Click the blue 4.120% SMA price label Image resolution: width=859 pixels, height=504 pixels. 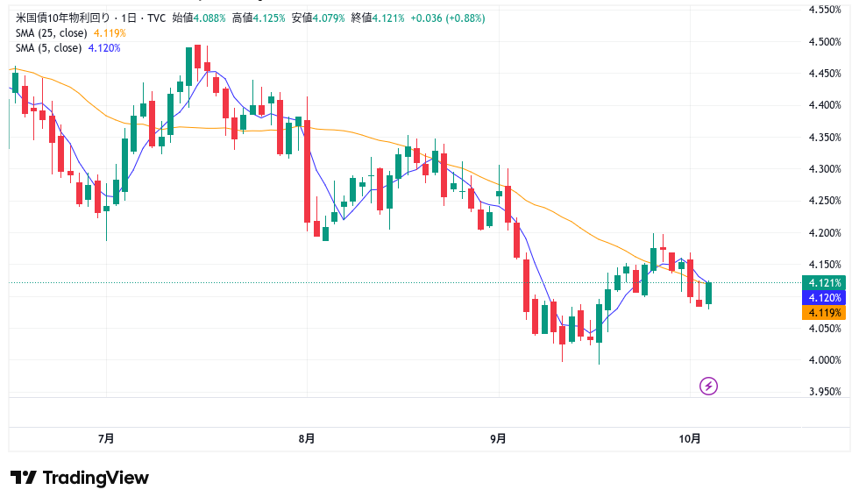click(824, 298)
